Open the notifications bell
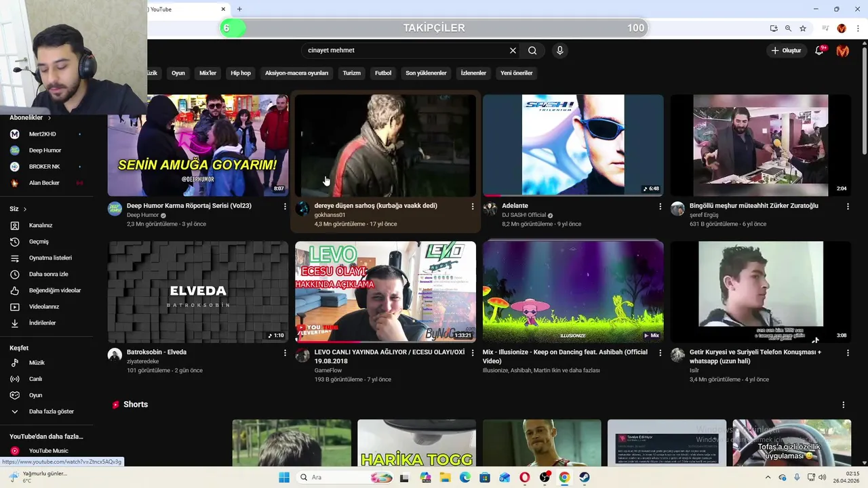 pos(819,50)
